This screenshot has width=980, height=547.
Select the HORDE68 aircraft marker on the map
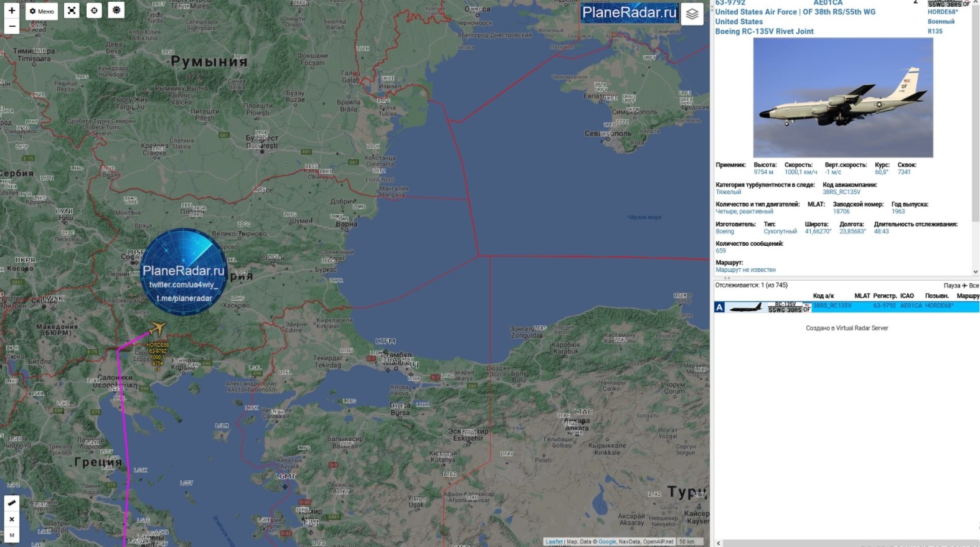coord(158,328)
